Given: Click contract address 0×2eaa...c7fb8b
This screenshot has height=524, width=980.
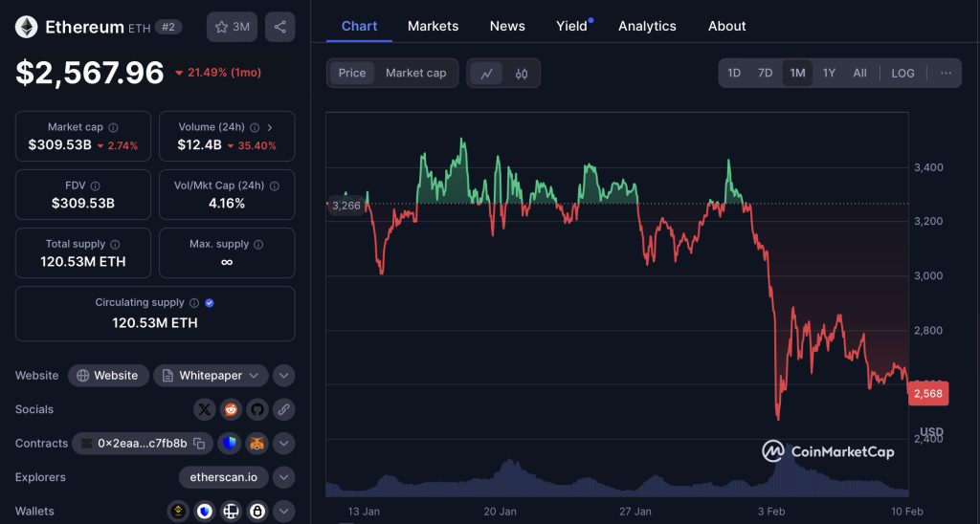Looking at the screenshot, I should pyautogui.click(x=143, y=444).
